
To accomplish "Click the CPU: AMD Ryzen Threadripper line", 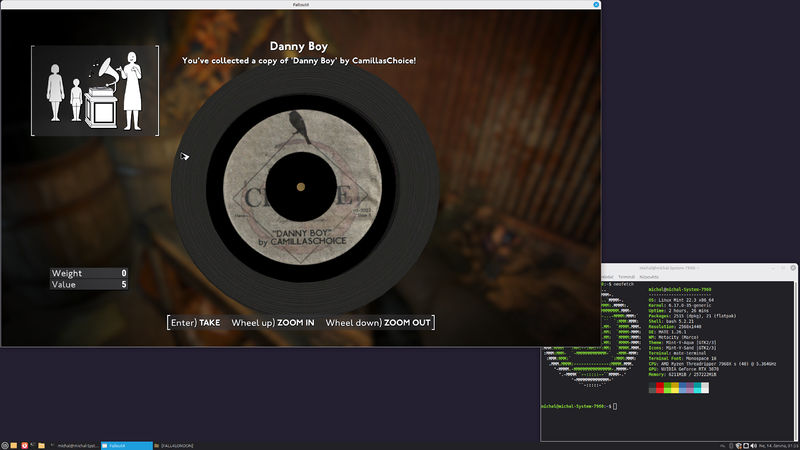I will [712, 364].
